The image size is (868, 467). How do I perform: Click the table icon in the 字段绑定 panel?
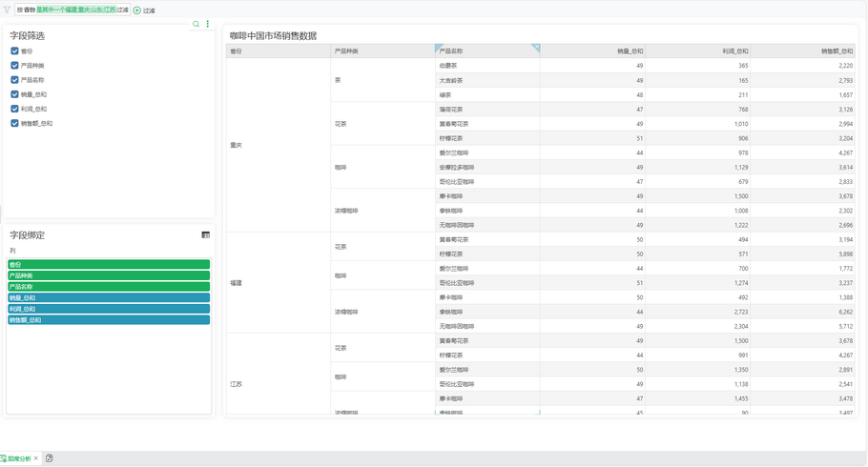(x=205, y=234)
